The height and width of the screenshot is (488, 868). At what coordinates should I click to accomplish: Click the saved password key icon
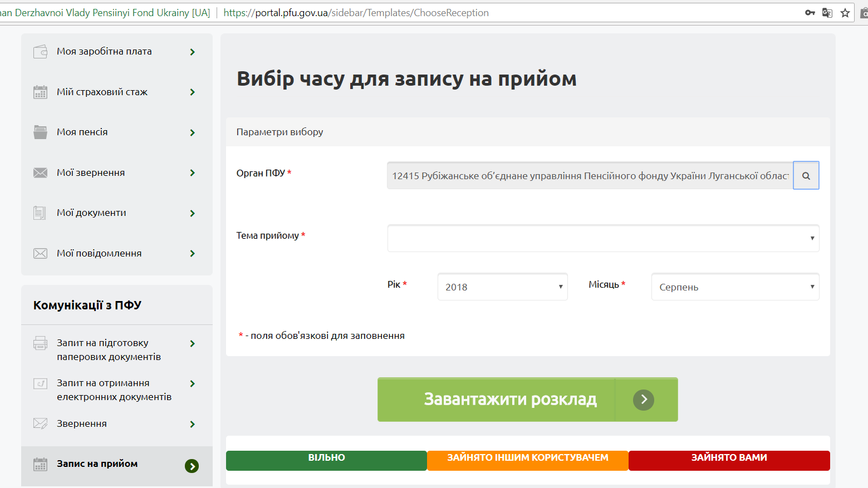tap(810, 13)
